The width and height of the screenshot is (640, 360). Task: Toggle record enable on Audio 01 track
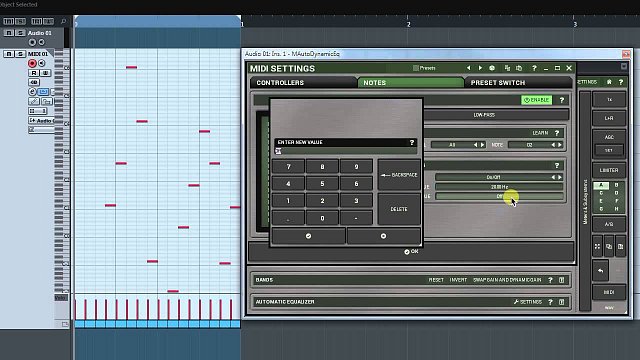click(32, 42)
